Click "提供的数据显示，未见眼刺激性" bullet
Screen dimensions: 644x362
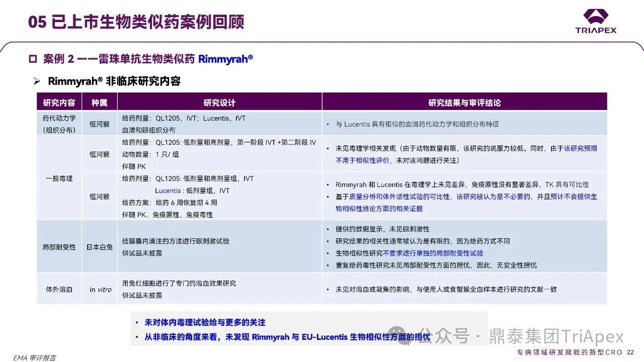[382, 229]
